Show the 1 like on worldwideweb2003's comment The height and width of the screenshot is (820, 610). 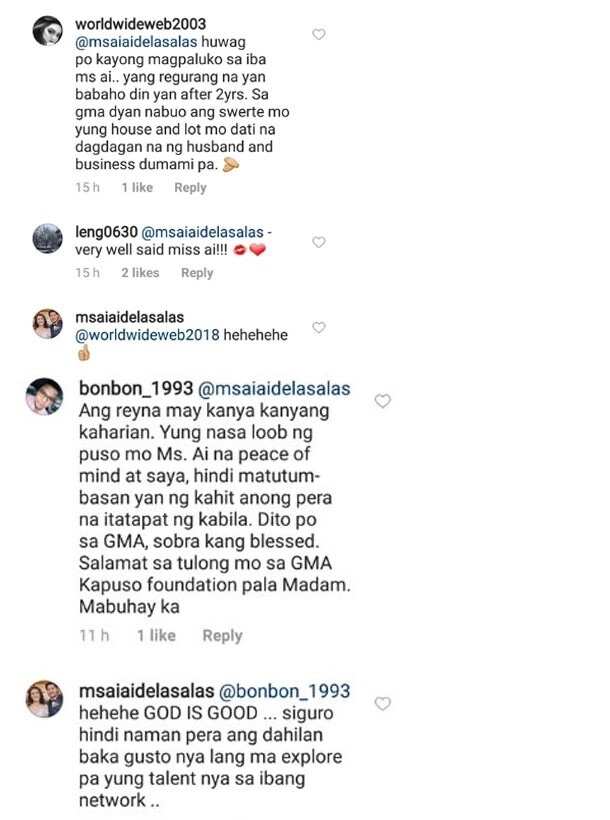[137, 187]
